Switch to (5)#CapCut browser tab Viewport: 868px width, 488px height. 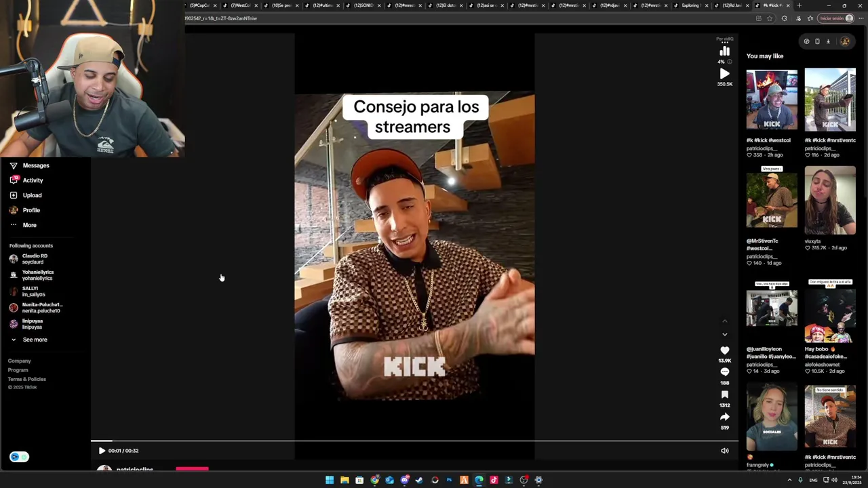pos(200,5)
